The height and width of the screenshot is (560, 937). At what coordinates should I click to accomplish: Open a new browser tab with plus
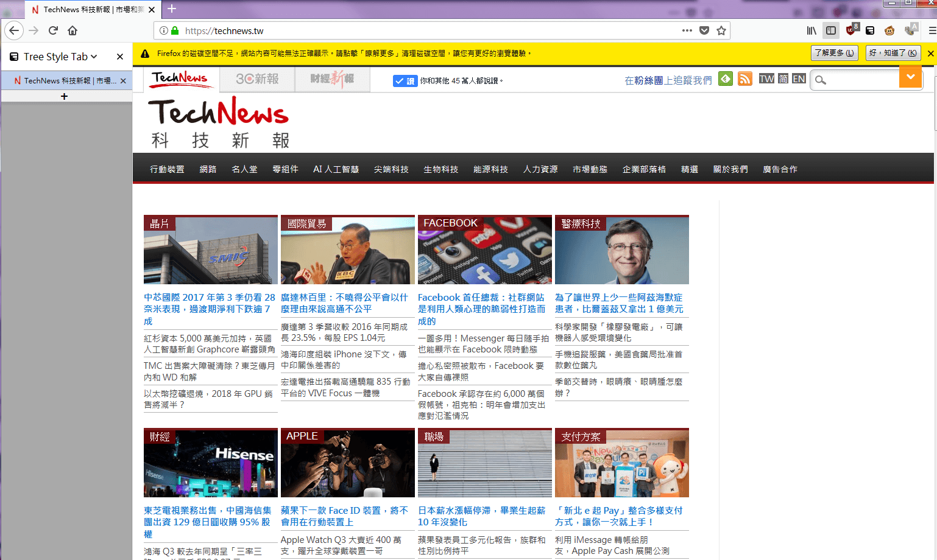pyautogui.click(x=172, y=9)
